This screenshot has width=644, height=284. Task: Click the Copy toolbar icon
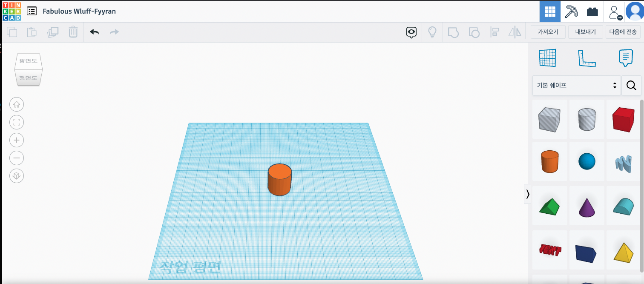pos(12,32)
